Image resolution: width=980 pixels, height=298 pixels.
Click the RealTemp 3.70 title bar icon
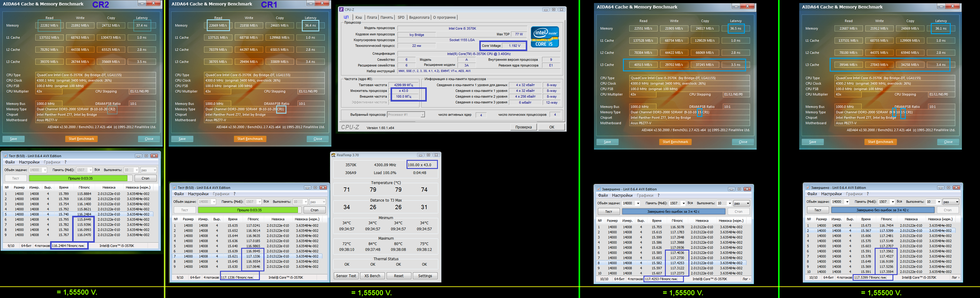[x=333, y=155]
